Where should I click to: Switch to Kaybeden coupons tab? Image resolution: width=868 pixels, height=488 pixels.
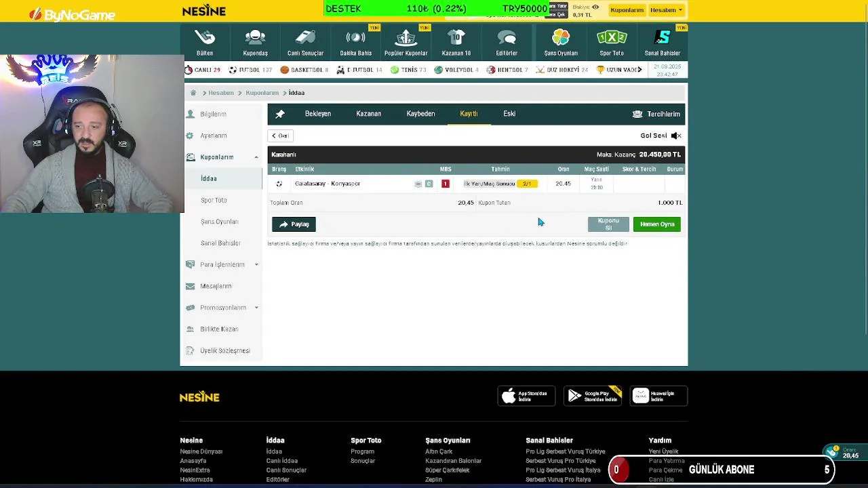pos(420,114)
